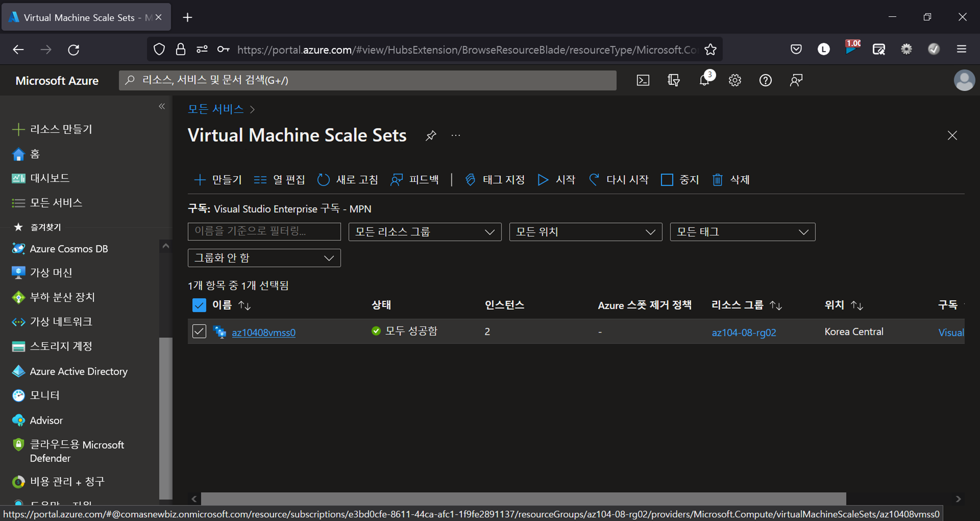980x521 pixels.
Task: Click 피드백 toolbar button
Action: click(415, 180)
